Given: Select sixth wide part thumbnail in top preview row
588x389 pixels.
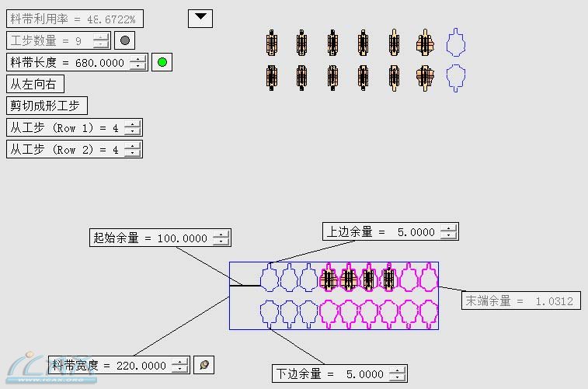Looking at the screenshot, I should click(425, 43).
